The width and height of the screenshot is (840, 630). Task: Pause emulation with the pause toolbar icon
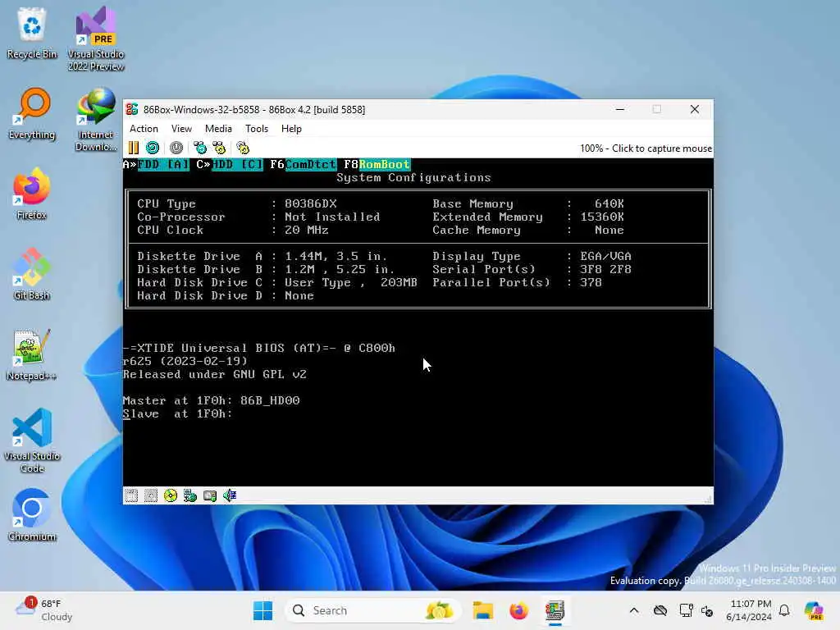[134, 148]
